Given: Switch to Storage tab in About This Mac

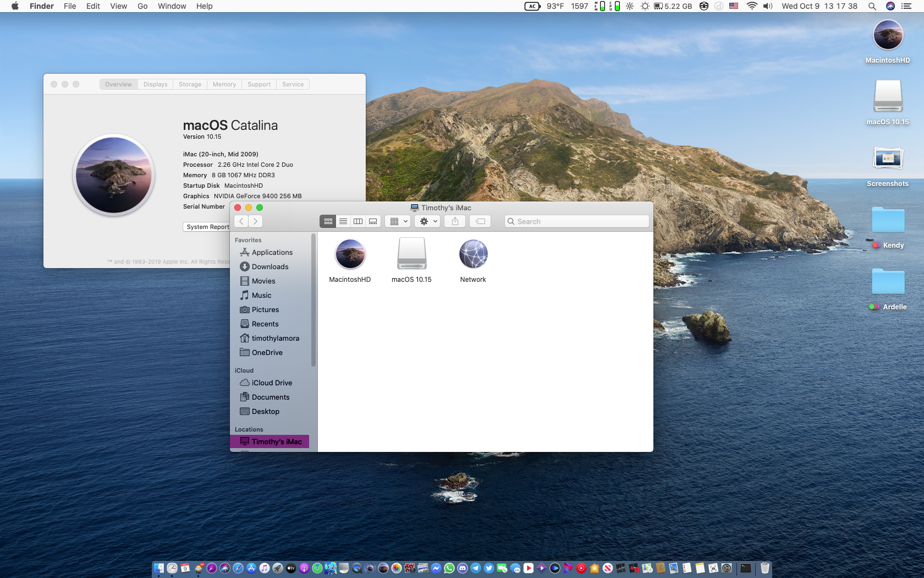Looking at the screenshot, I should (190, 84).
